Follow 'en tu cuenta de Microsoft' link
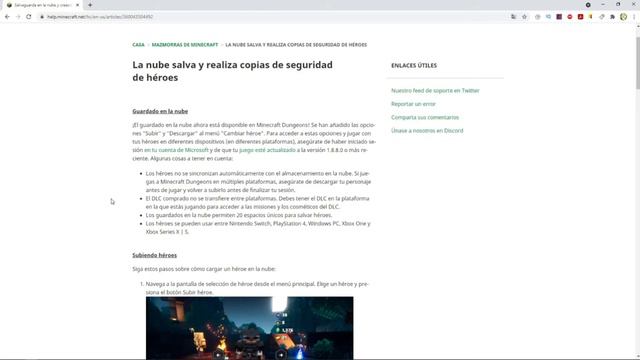 (176, 150)
